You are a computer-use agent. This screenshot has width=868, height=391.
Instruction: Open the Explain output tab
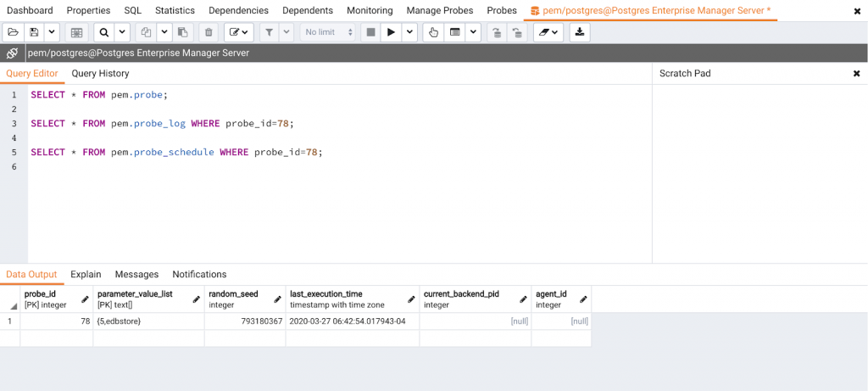point(86,274)
